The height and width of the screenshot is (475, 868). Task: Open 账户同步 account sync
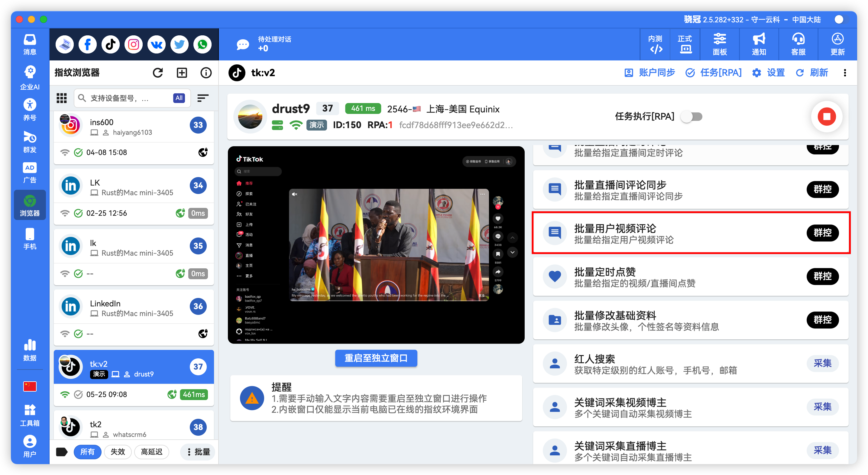pyautogui.click(x=650, y=73)
